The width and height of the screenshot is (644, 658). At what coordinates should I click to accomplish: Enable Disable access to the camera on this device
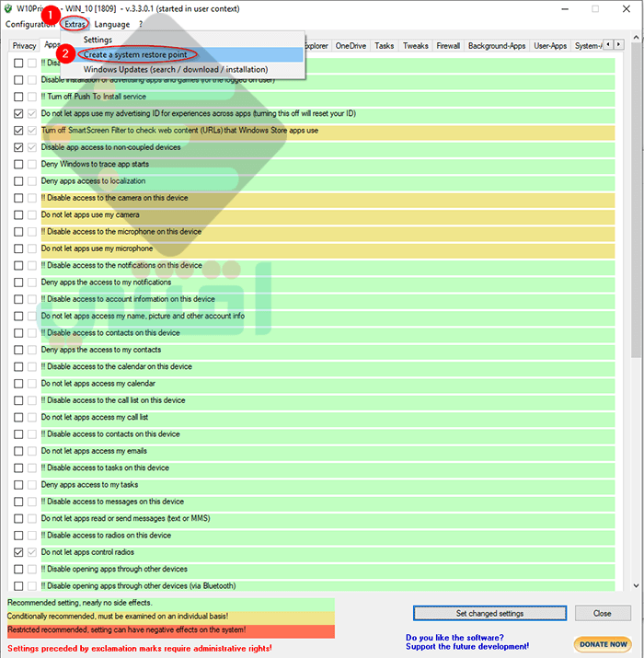[18, 198]
